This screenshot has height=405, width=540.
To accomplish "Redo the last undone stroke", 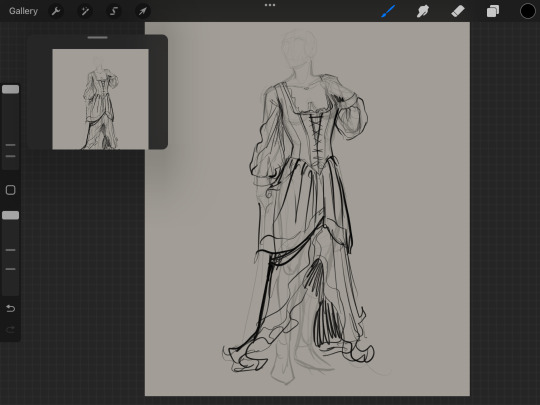I will pyautogui.click(x=11, y=330).
